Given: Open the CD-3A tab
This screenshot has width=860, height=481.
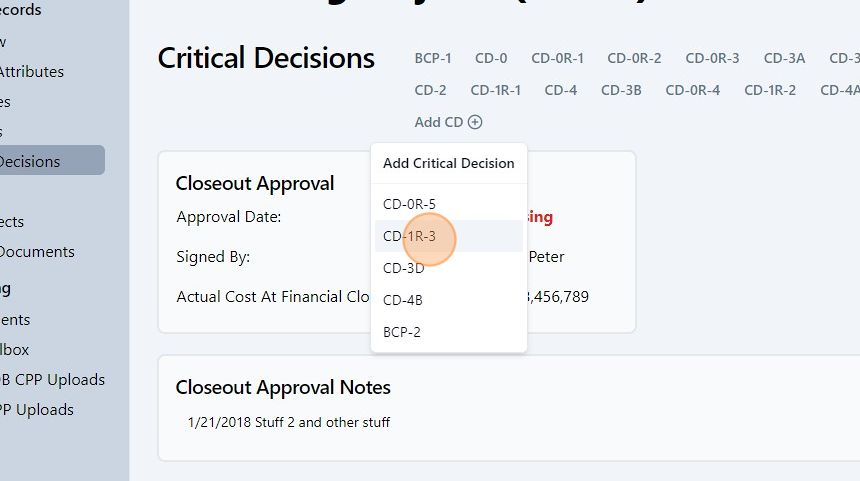Looking at the screenshot, I should (x=784, y=58).
